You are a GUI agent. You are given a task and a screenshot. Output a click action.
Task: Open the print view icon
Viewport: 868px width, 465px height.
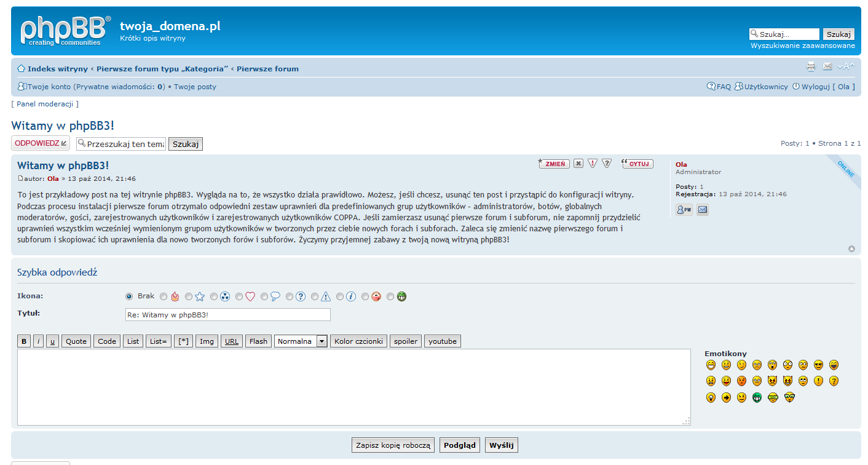coord(811,67)
